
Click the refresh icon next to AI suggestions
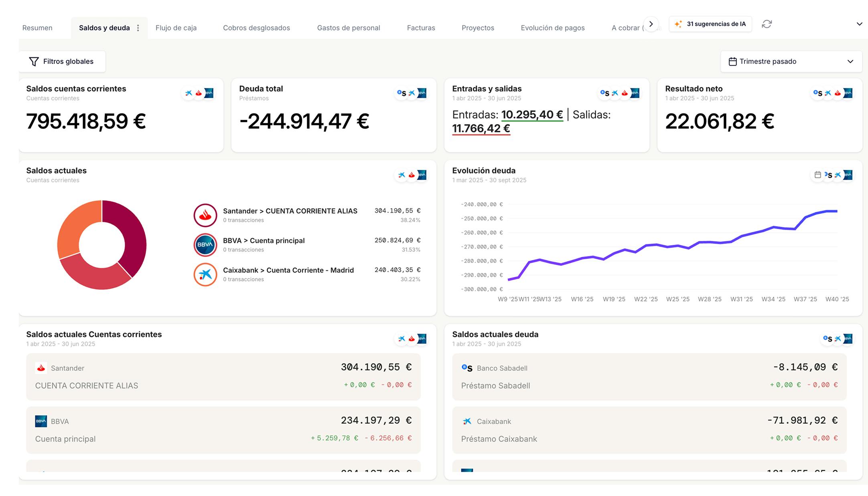(767, 24)
